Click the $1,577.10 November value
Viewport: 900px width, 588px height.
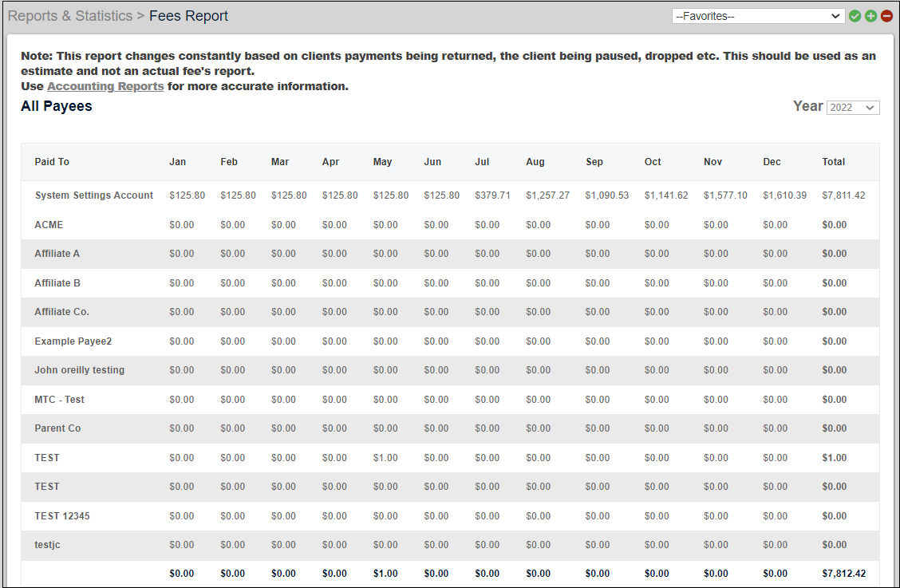(725, 195)
